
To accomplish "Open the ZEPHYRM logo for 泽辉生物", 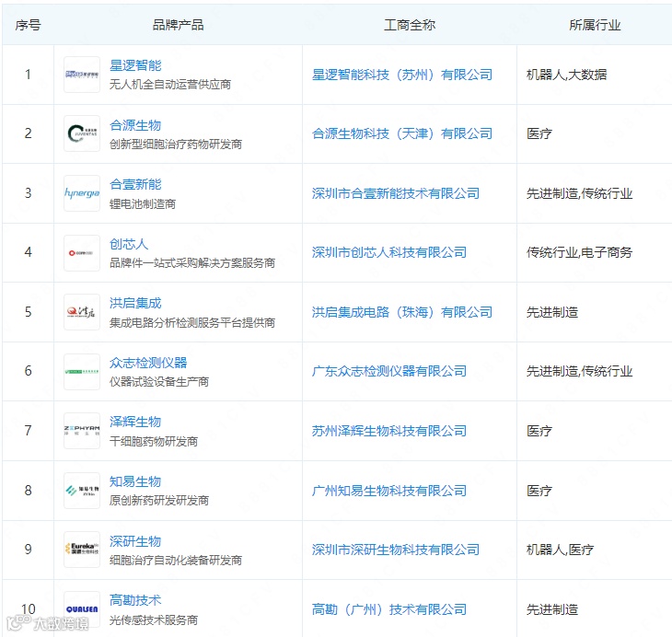I will [x=82, y=431].
